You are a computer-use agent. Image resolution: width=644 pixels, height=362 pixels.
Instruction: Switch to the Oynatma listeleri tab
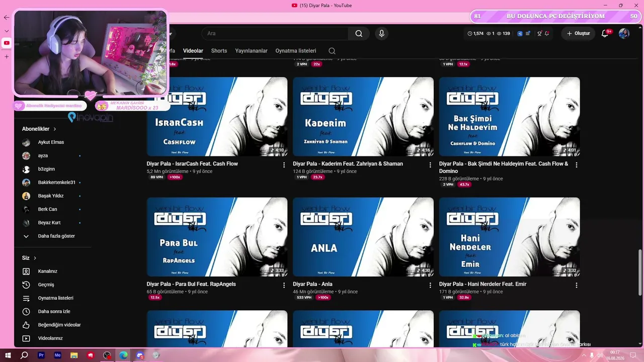tap(296, 51)
